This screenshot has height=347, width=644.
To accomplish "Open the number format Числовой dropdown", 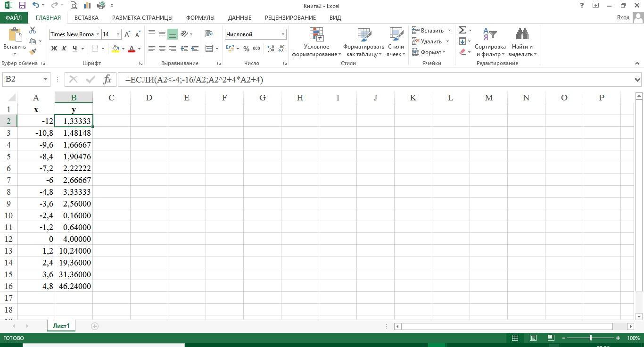I will click(283, 34).
